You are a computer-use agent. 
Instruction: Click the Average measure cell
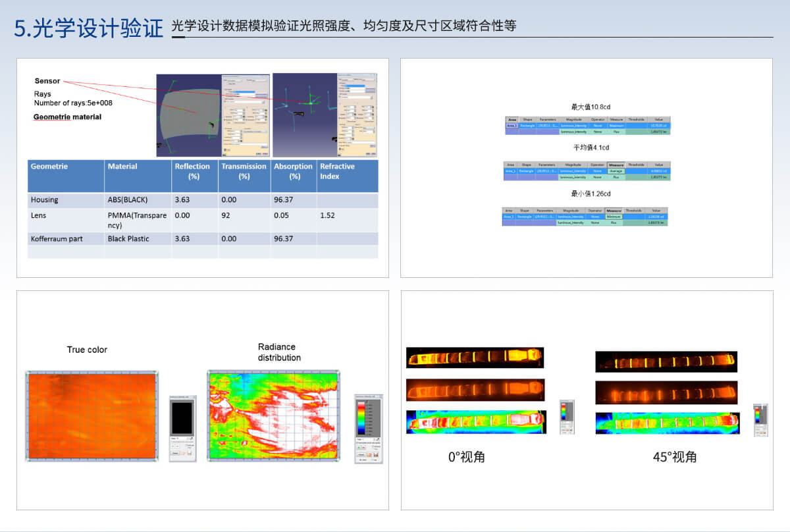tap(616, 171)
